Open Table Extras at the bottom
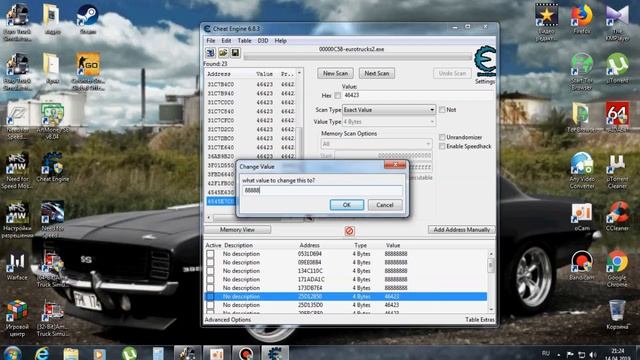The height and width of the screenshot is (360, 640). coord(480,320)
